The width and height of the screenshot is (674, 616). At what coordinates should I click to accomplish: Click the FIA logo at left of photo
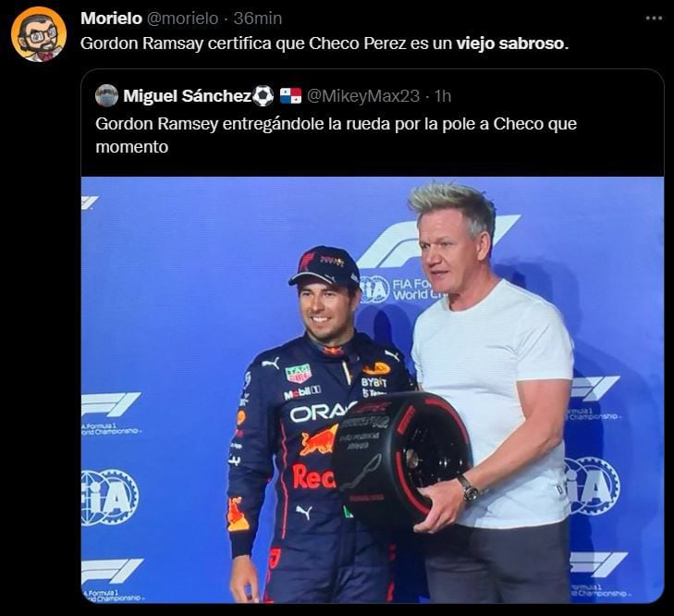pyautogui.click(x=110, y=498)
